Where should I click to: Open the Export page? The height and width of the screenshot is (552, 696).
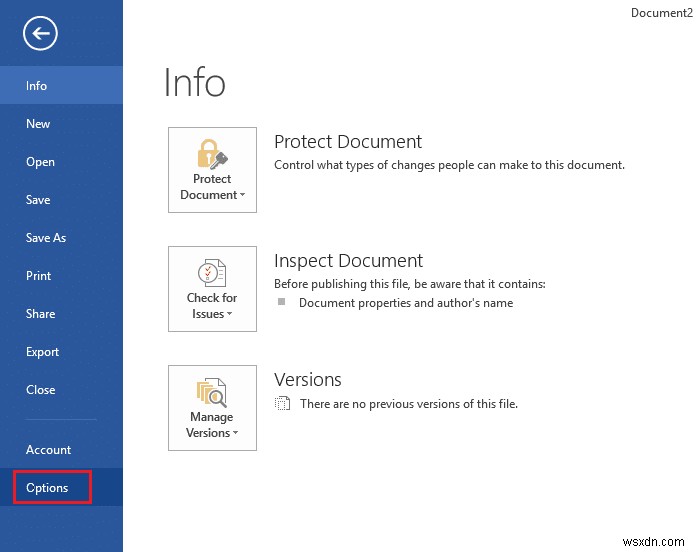61,352
